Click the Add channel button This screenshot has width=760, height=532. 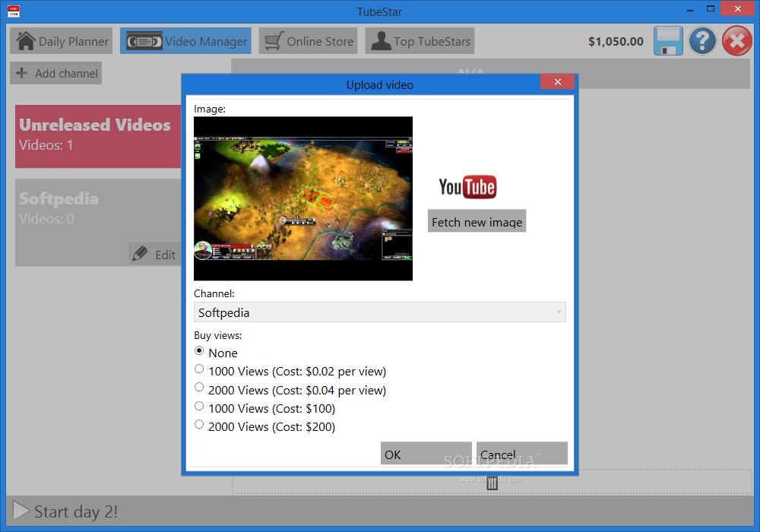[55, 73]
